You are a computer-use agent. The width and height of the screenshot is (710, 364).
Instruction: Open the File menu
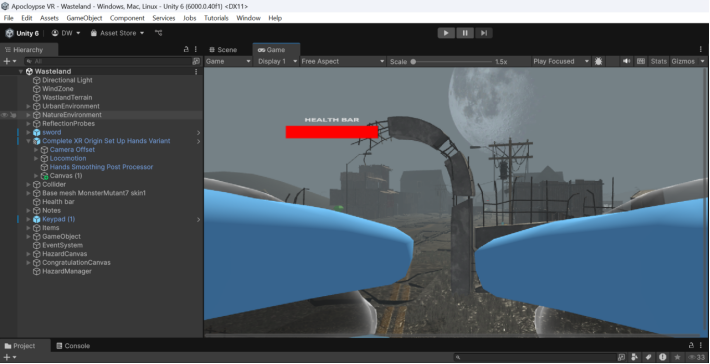(9, 18)
